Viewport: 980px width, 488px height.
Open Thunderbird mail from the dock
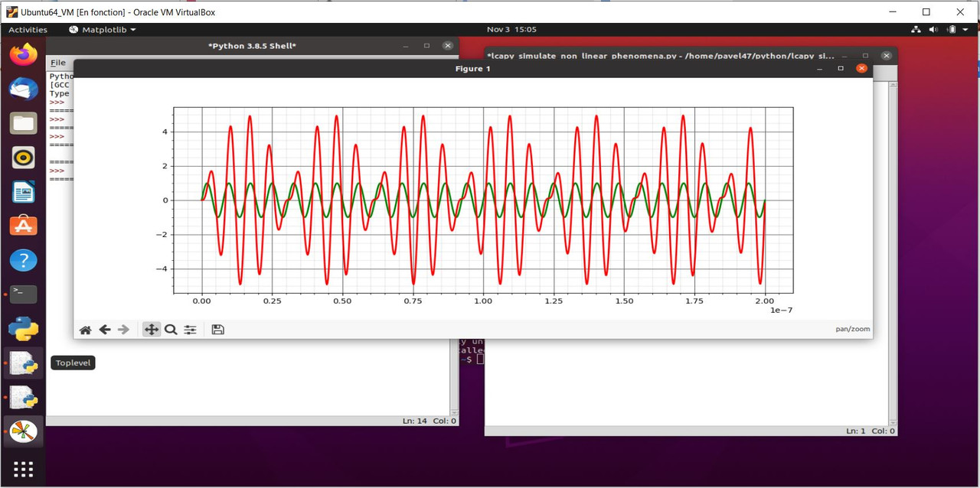point(23,89)
